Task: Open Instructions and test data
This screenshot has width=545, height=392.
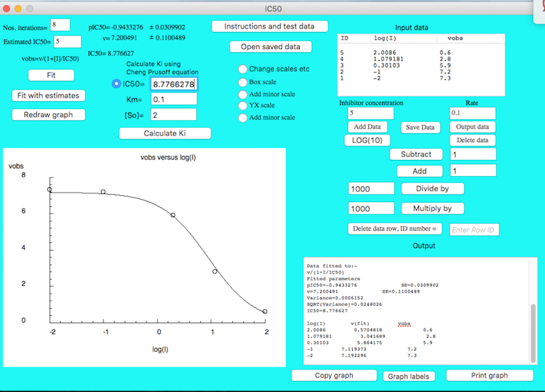Action: 269,27
